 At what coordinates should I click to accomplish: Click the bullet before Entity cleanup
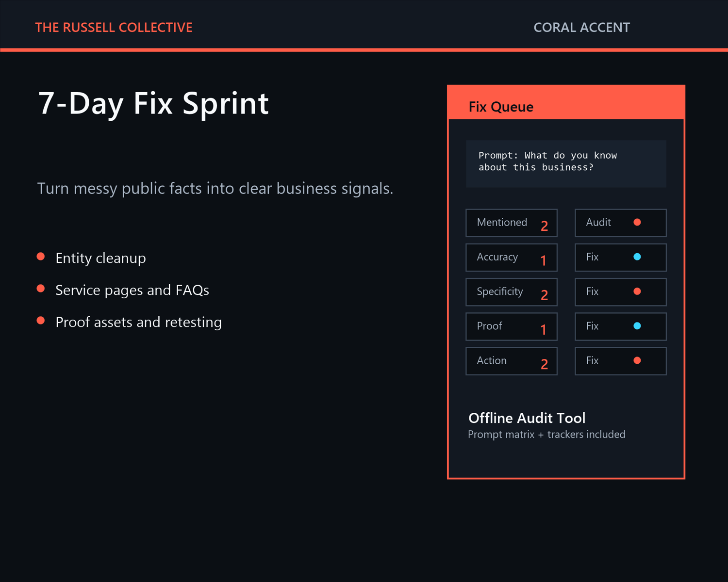[41, 257]
